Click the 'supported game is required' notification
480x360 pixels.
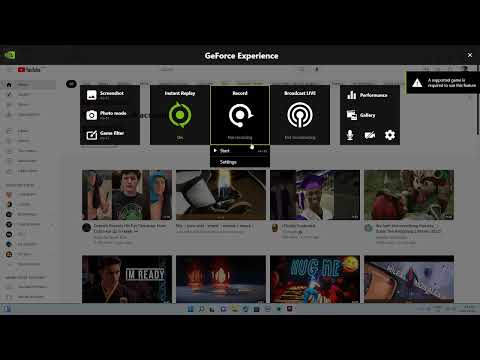[443, 83]
